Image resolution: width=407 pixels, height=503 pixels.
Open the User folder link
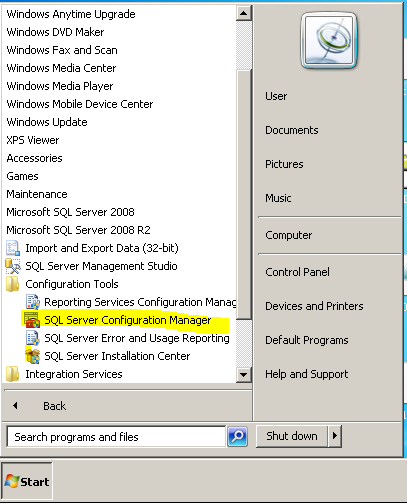pos(276,96)
